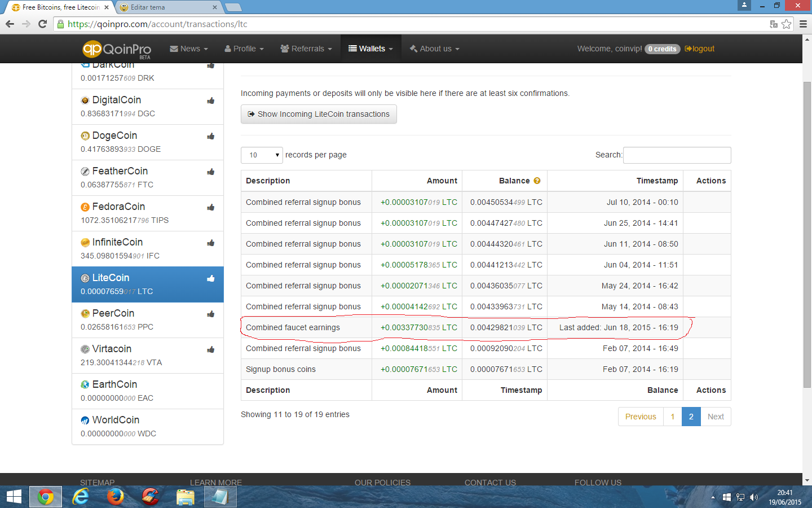Open Windows Start button
This screenshot has height=508, width=812.
(x=14, y=497)
